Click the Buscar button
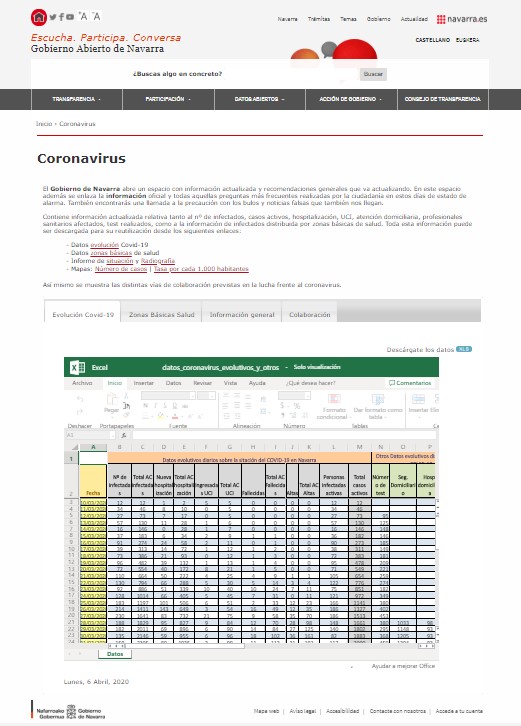The height and width of the screenshot is (726, 521). pyautogui.click(x=373, y=74)
